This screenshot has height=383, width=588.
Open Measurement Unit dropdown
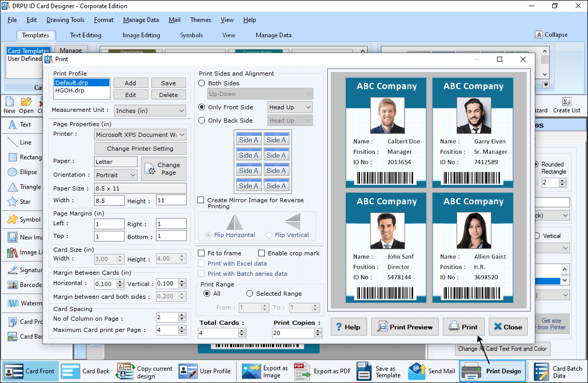[x=150, y=111]
